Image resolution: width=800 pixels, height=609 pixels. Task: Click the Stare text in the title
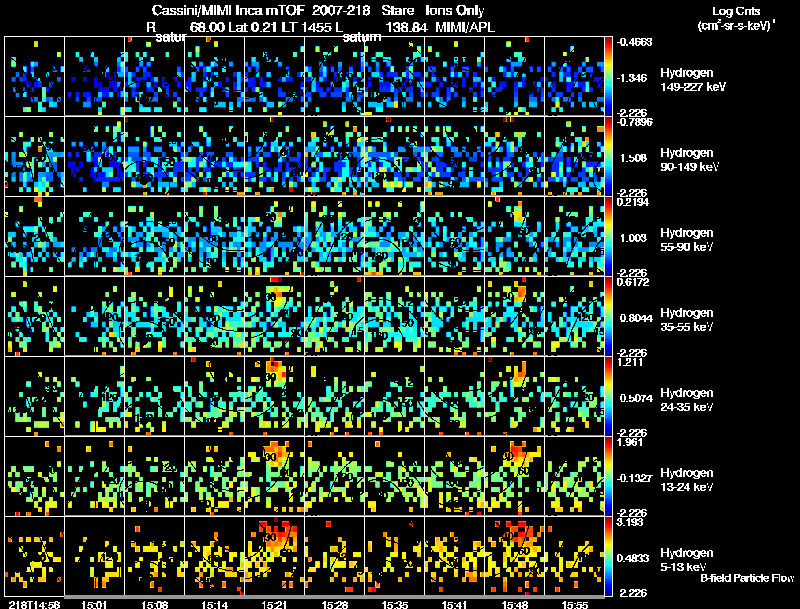[x=398, y=11]
